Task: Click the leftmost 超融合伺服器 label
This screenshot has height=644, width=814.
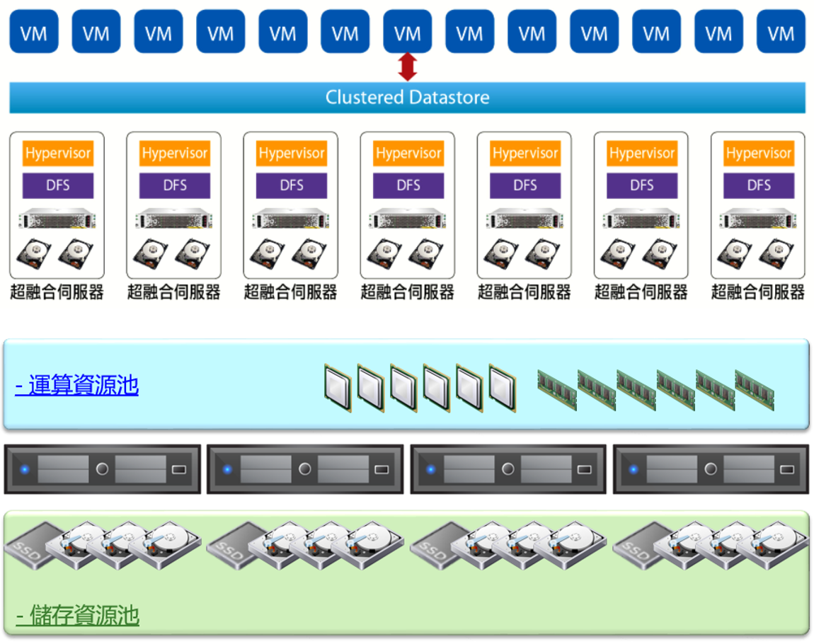Action: pos(57,292)
